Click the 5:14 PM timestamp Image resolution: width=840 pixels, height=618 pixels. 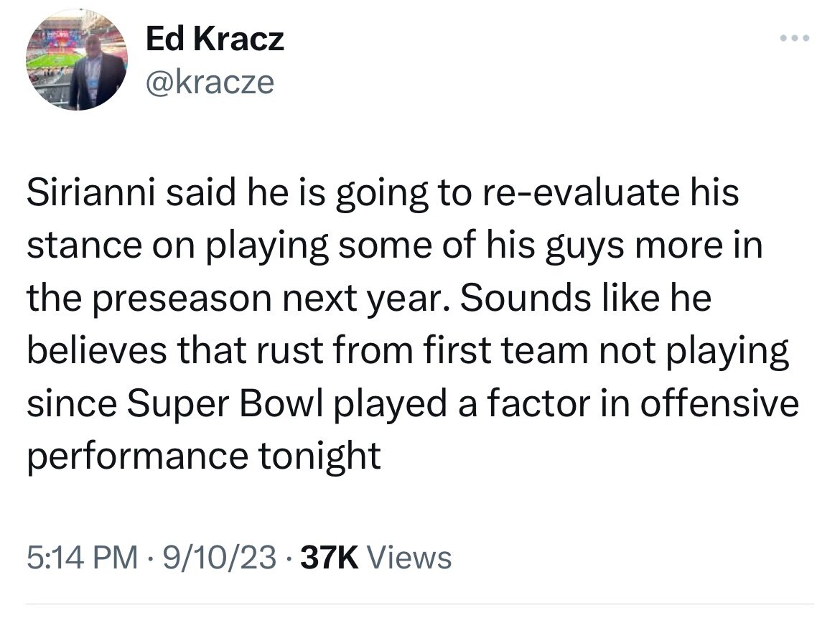[83, 556]
